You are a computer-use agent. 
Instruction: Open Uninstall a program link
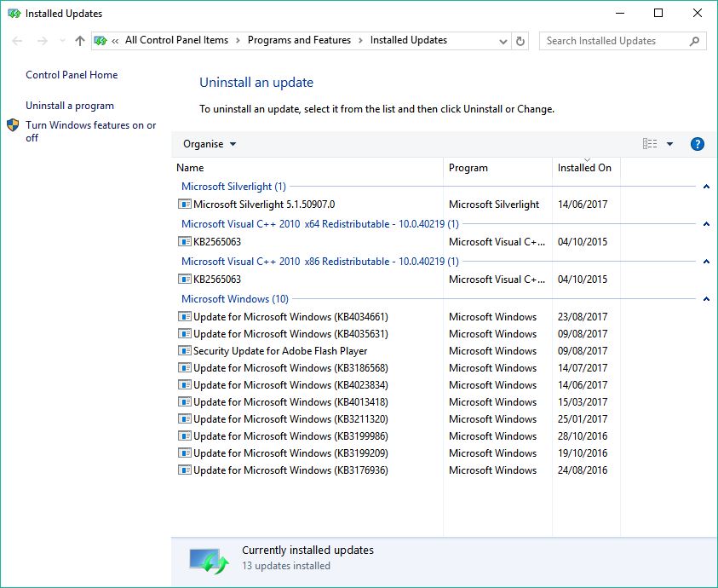tap(70, 106)
